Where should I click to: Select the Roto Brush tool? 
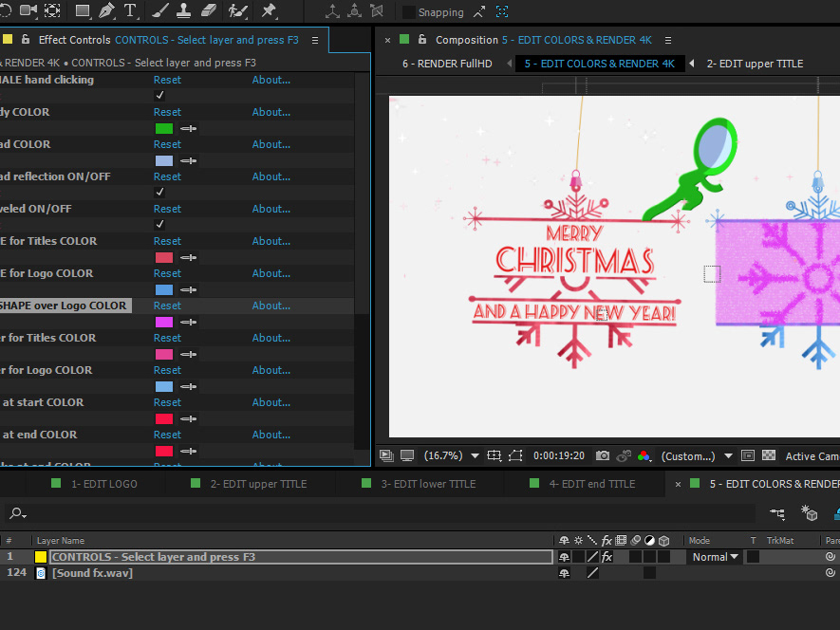click(237, 10)
